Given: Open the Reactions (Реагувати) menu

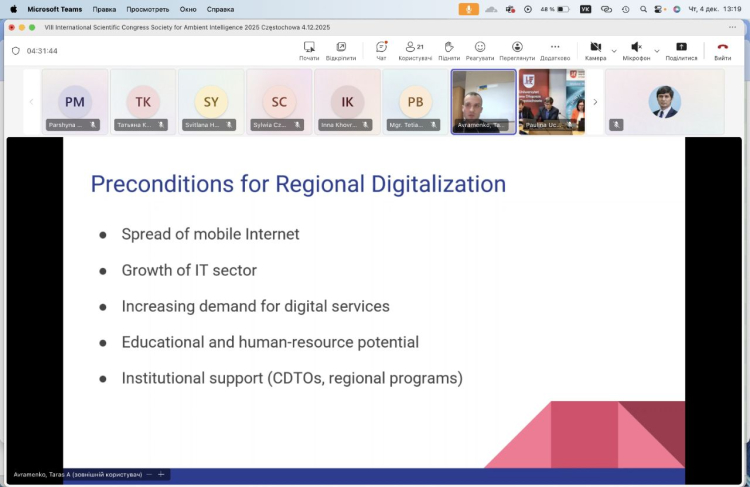Looking at the screenshot, I should point(480,50).
